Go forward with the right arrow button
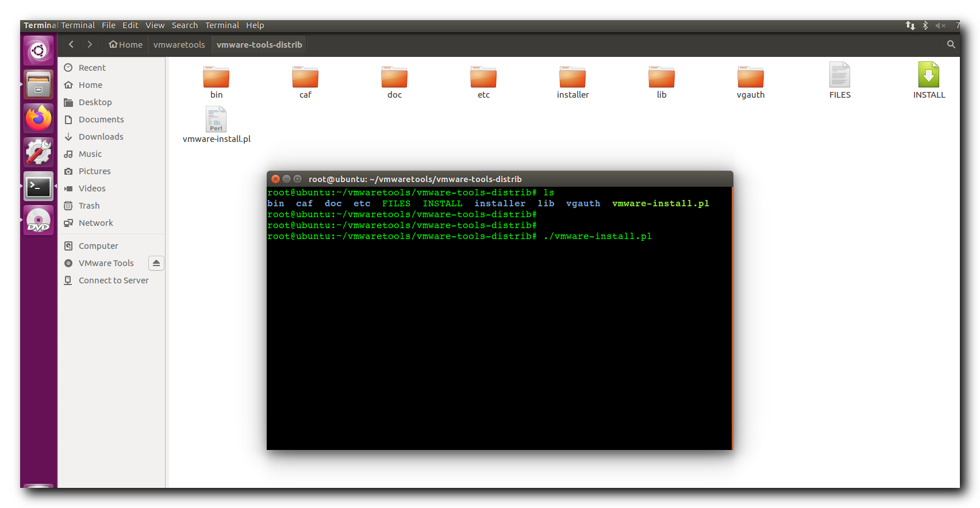Screen dimensions: 980x508 pyautogui.click(x=90, y=44)
